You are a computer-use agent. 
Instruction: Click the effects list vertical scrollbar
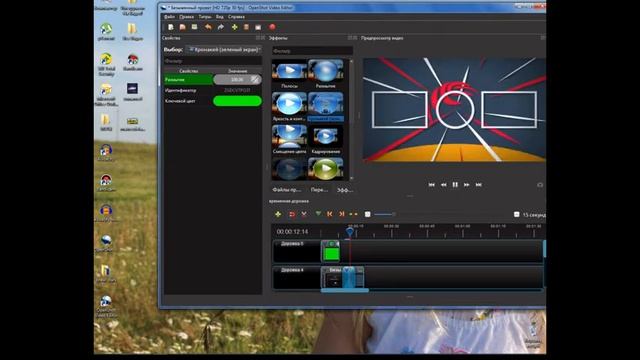tap(351, 119)
